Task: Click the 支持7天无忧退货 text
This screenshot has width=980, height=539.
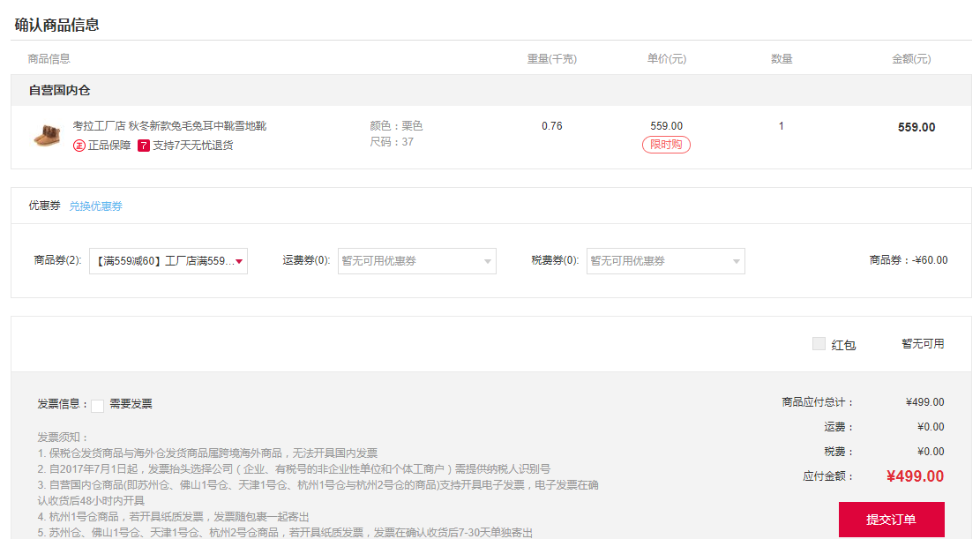Action: (193, 146)
